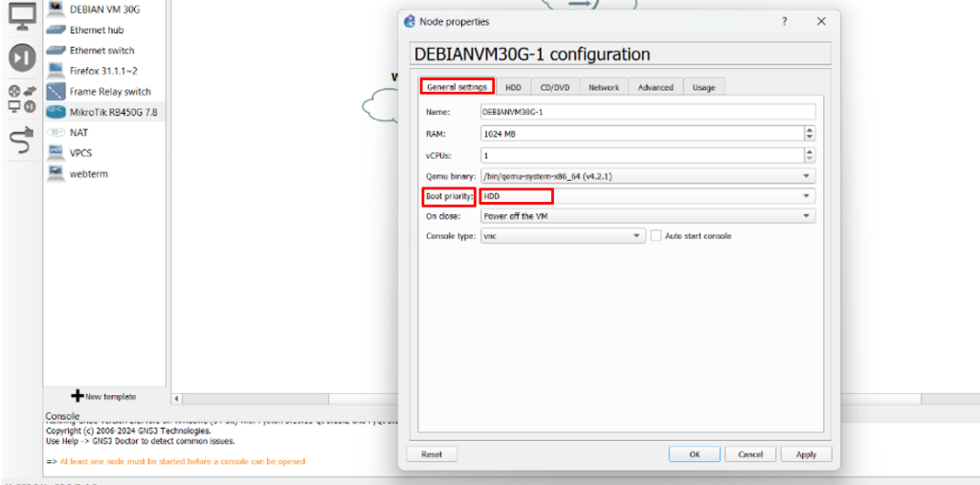The image size is (980, 485).
Task: Enable the Auto start console checkbox
Action: 657,235
